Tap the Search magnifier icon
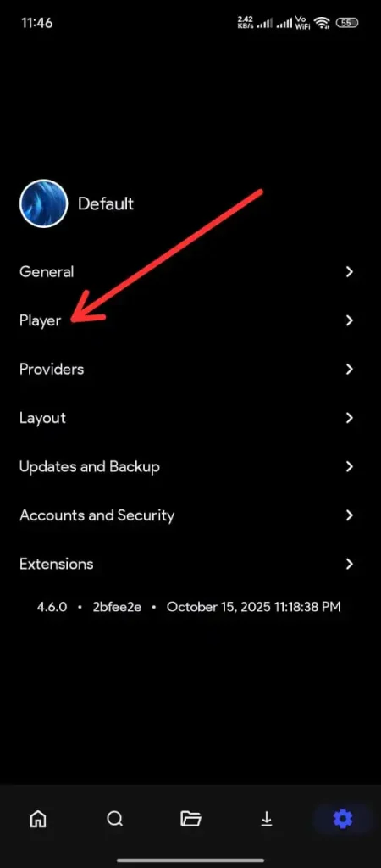The width and height of the screenshot is (381, 868). 114,818
